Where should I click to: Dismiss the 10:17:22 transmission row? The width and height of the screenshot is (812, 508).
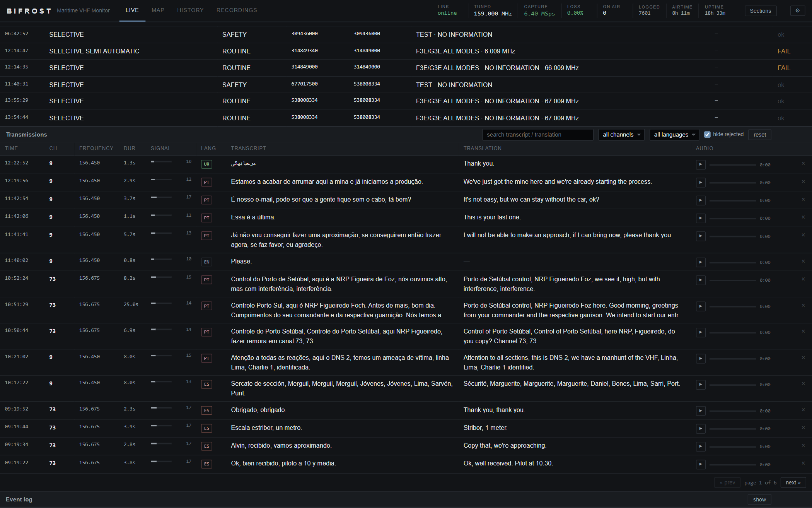click(803, 383)
